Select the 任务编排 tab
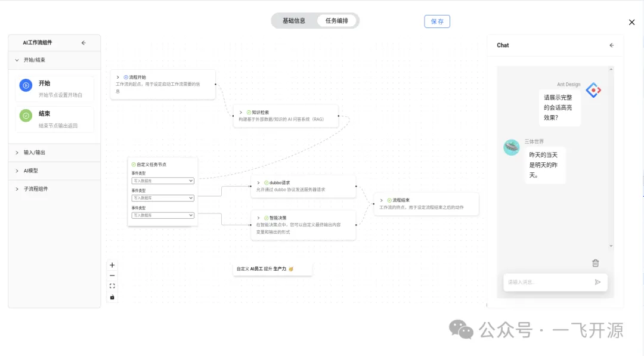644x356 pixels. pyautogui.click(x=337, y=21)
